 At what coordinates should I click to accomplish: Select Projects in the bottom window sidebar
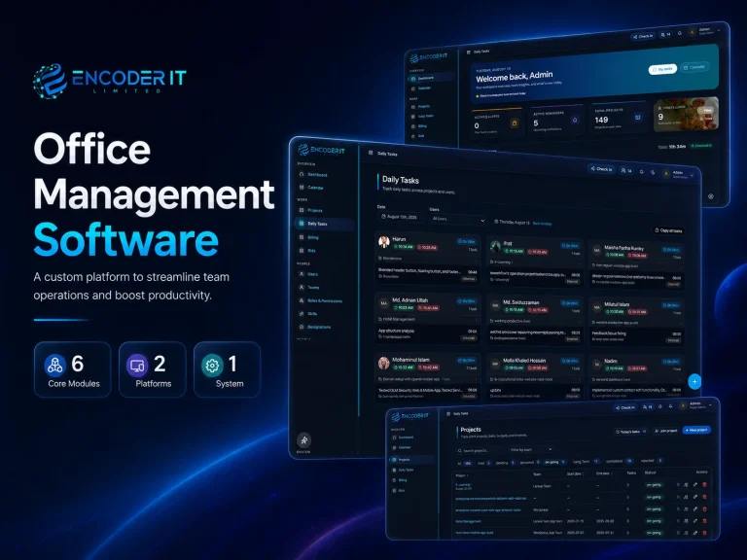[412, 460]
